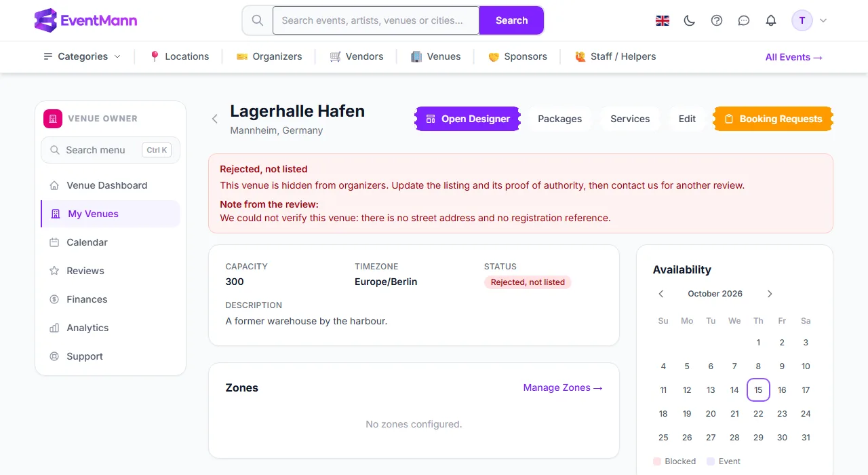
Task: Open Calendar from the sidebar
Action: (x=111, y=242)
